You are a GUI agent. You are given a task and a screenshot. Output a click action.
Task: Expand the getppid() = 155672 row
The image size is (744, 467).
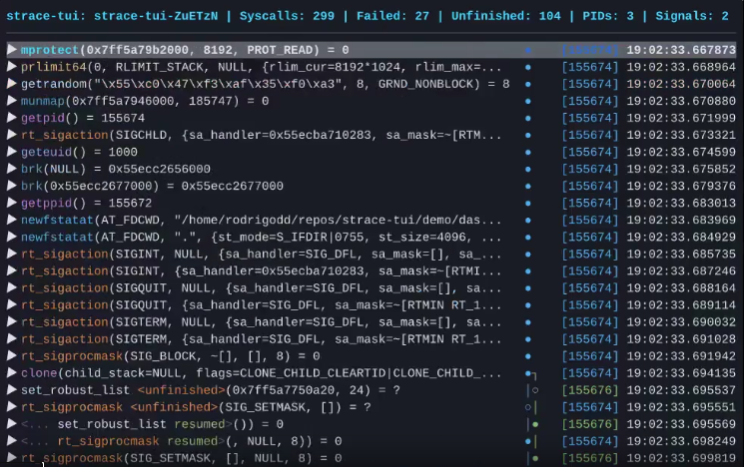tap(12, 203)
